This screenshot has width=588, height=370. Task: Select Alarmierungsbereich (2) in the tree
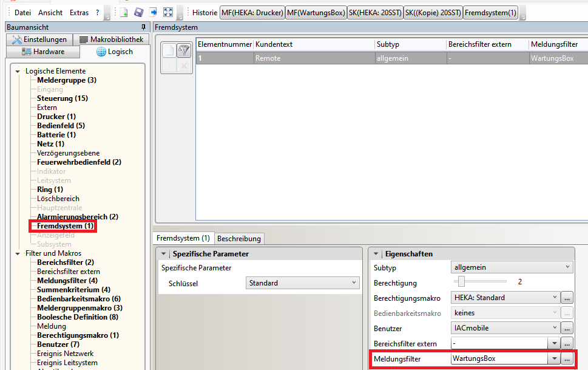pos(78,217)
